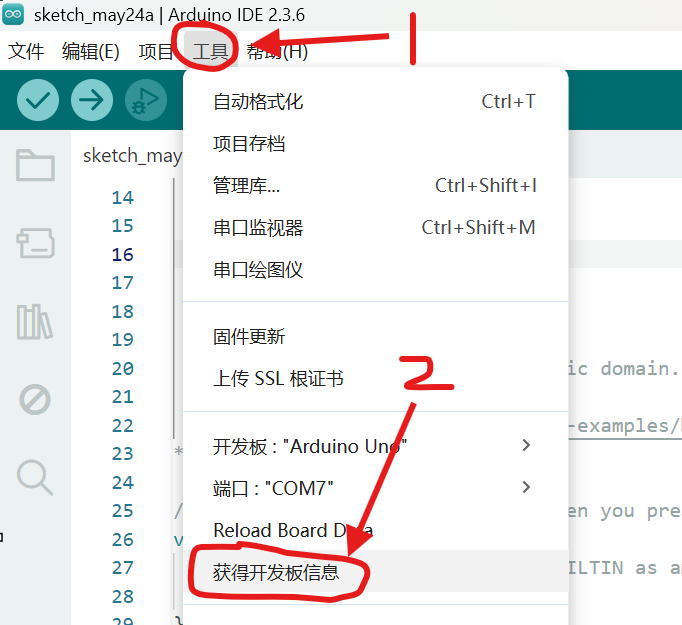The width and height of the screenshot is (682, 625).
Task: Open 串口绘图仪 menu entry
Action: [x=376, y=270]
